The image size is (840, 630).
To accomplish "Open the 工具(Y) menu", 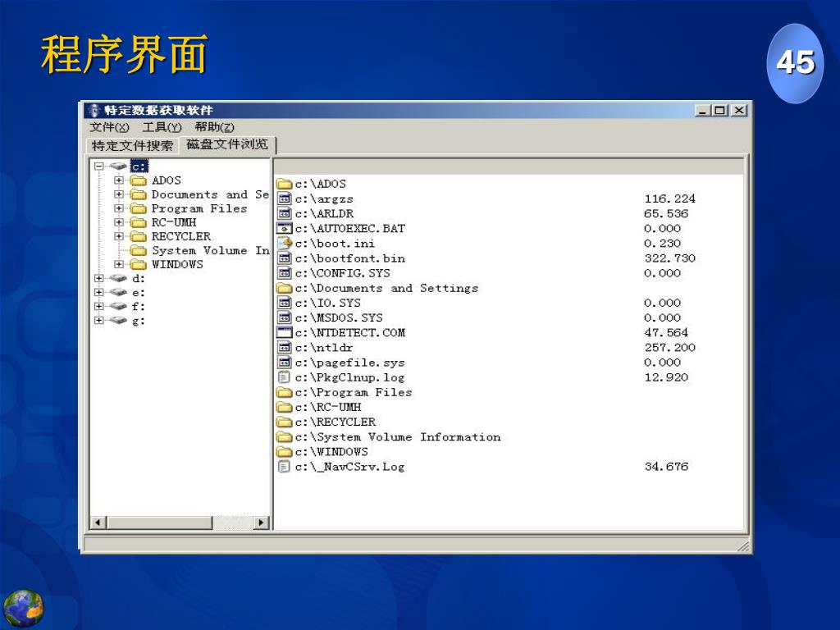I will 162,127.
